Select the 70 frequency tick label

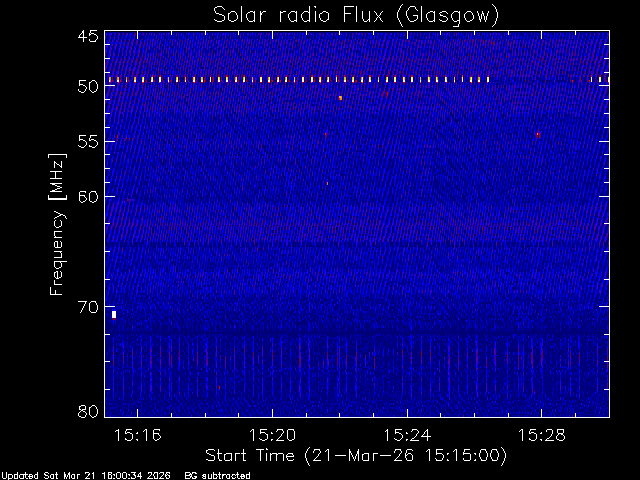(88, 307)
